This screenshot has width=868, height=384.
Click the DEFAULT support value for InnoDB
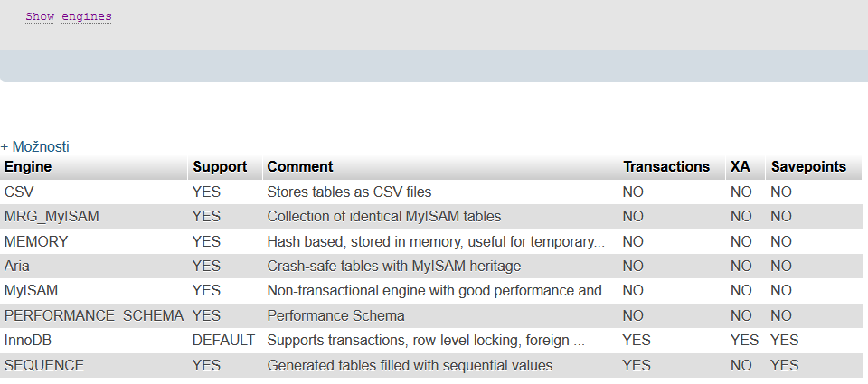tap(223, 340)
